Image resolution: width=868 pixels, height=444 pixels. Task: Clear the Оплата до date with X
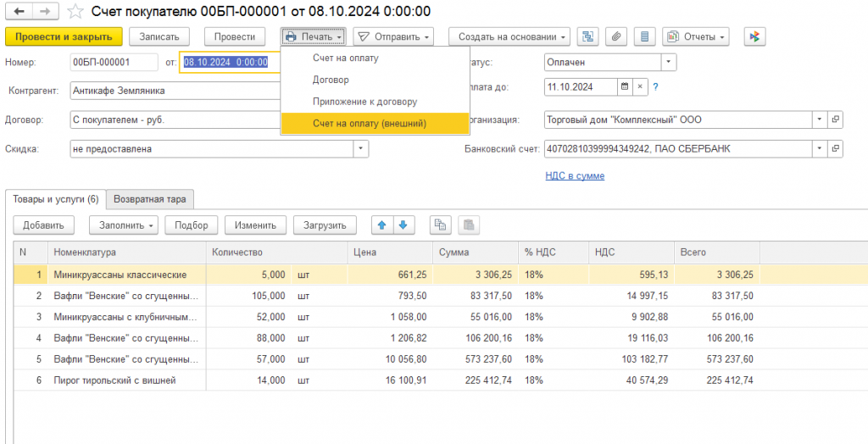pos(640,87)
